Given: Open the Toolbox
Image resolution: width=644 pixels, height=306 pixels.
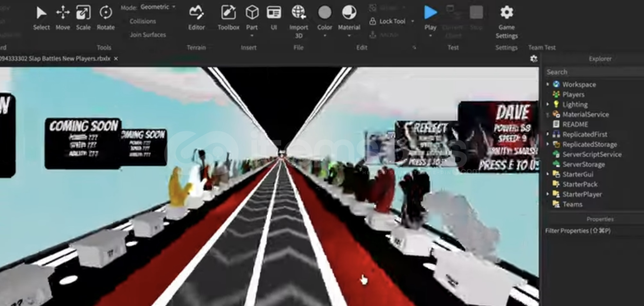Looking at the screenshot, I should pos(228,18).
